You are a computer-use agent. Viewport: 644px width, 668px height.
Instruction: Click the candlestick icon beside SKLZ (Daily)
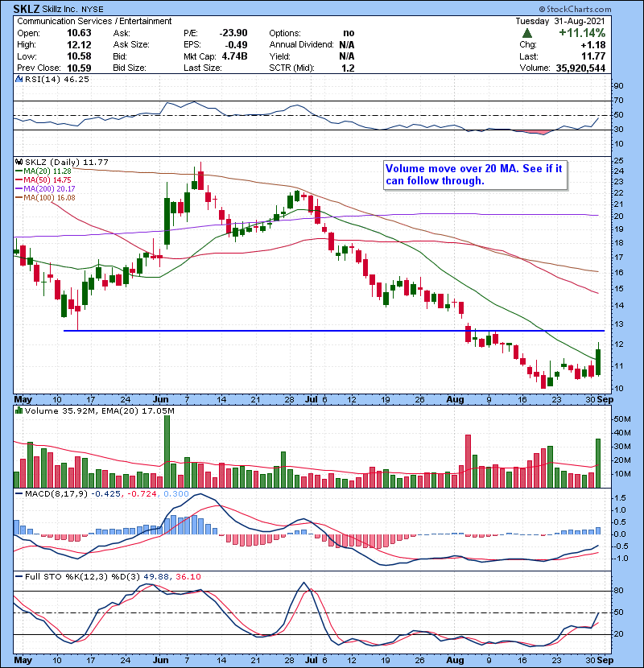click(19, 162)
